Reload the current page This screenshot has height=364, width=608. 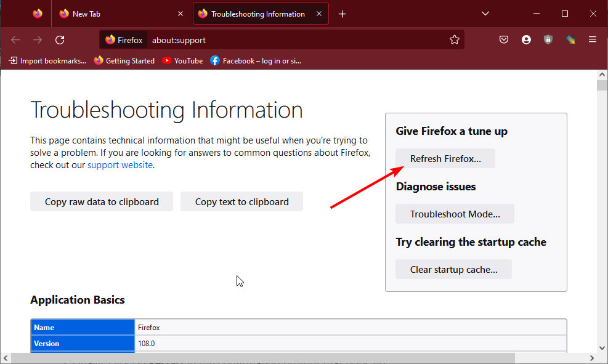point(60,40)
